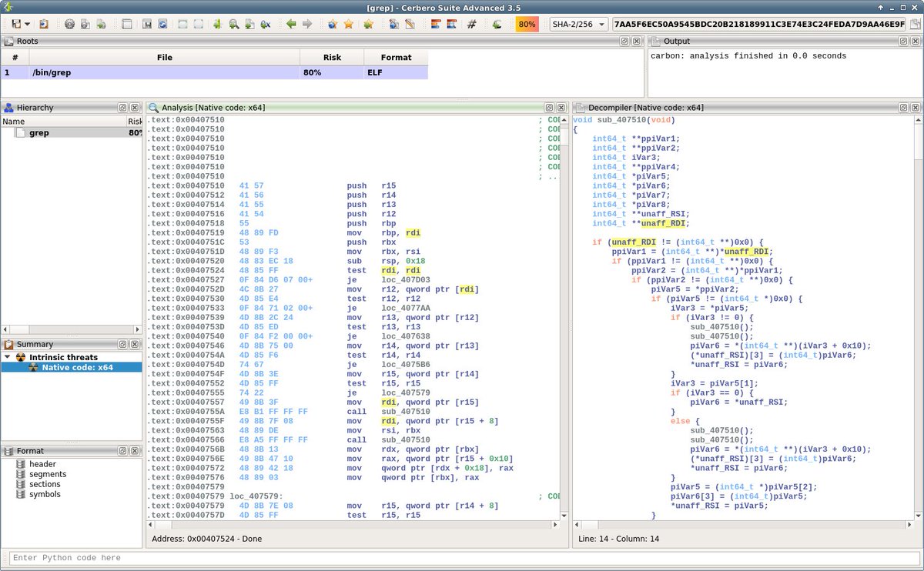This screenshot has width=924, height=571.
Task: Open the SHA-2/256 hash algorithm dropdown
Action: 578,25
